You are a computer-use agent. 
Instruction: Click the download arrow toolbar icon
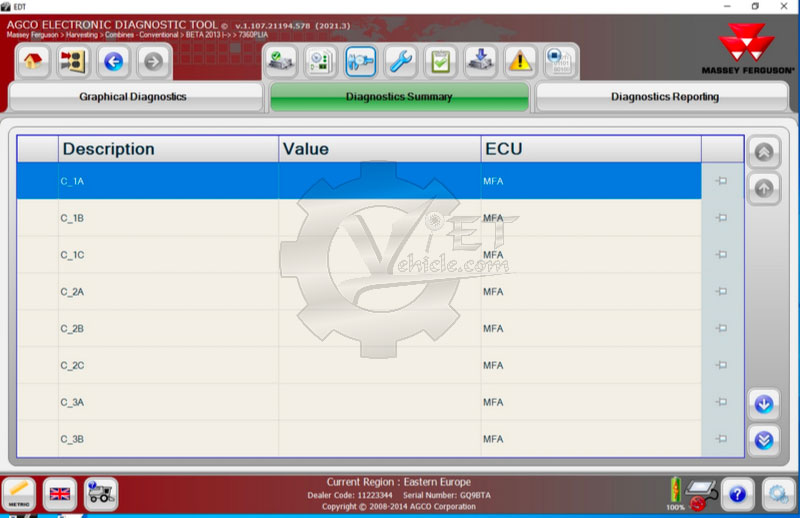tap(480, 62)
